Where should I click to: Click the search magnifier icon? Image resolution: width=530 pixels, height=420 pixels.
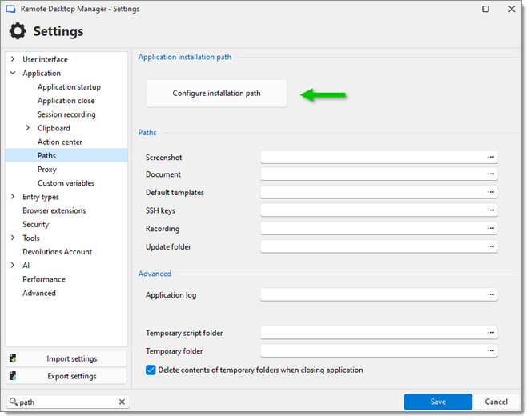[13, 402]
